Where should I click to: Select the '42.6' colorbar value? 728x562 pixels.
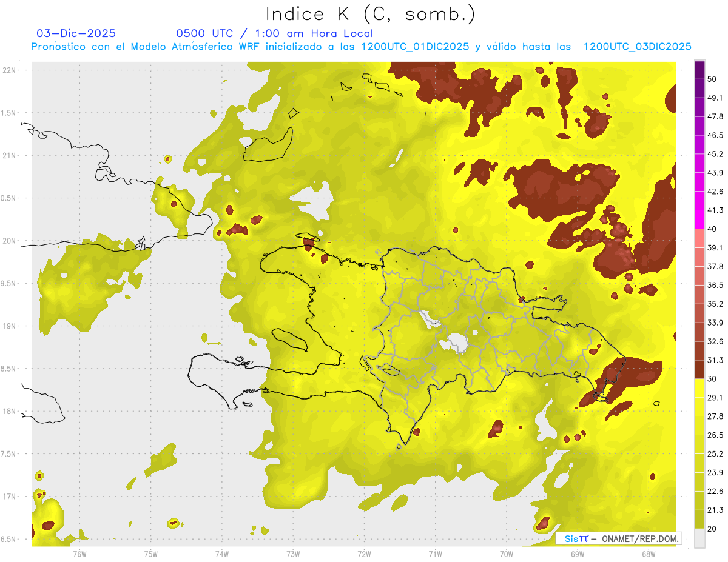click(x=715, y=192)
